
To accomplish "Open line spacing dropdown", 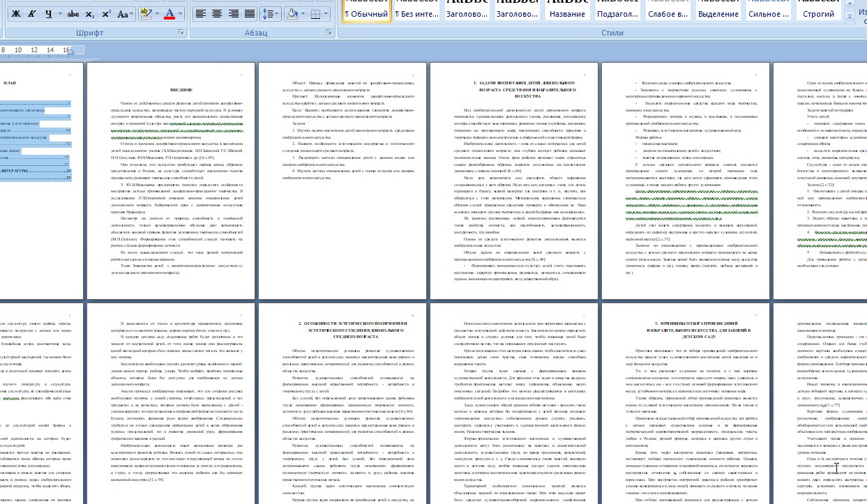I will [x=270, y=14].
